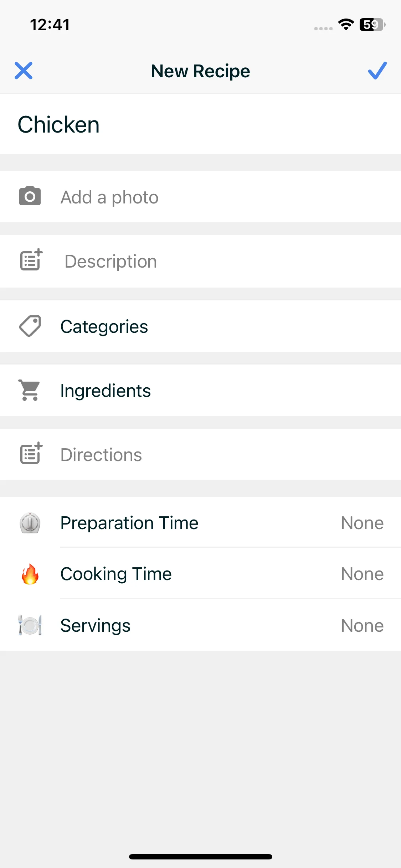Tap the Wi-Fi status icon
This screenshot has height=868, width=401.
[x=346, y=25]
